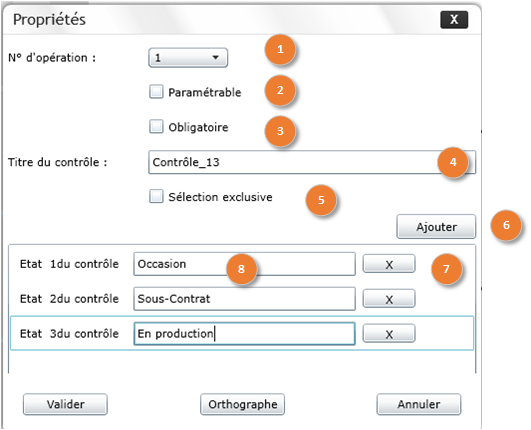531x430 pixels.
Task: Enable the Paramétrable checkbox
Action: click(x=156, y=92)
